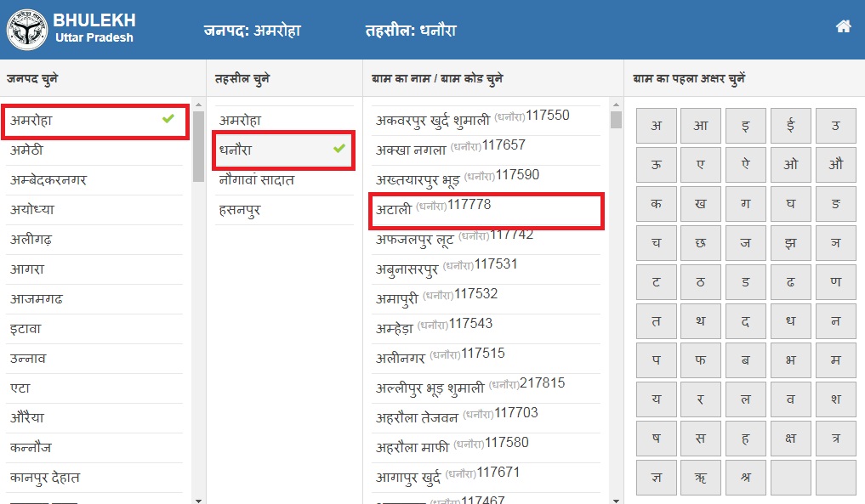Select letter त्र from alphabet panel
Screen dimensions: 865x504
tap(836, 438)
